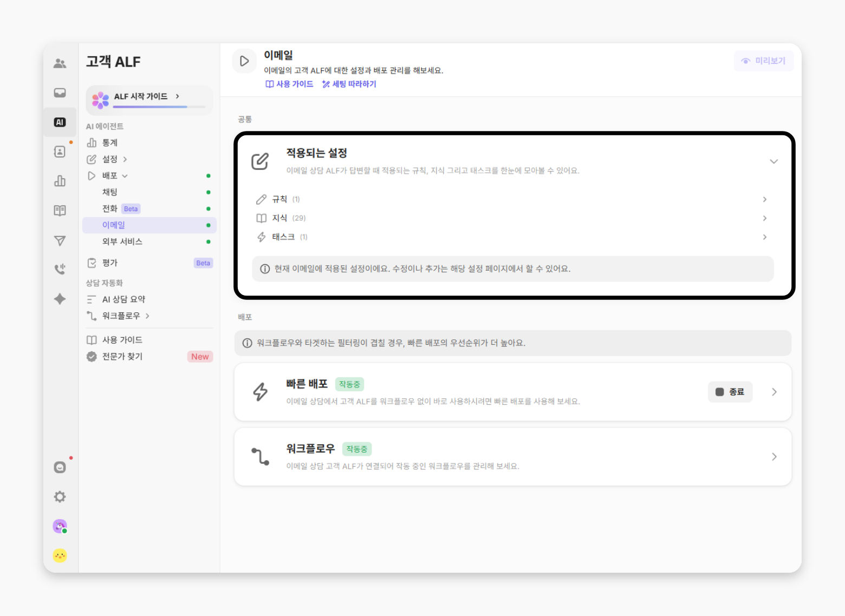
Task: Open the team members icon in left rail
Action: [60, 64]
